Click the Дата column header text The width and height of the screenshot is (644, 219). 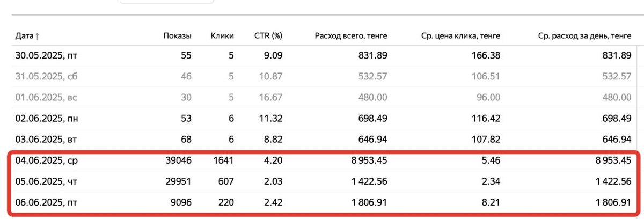24,36
